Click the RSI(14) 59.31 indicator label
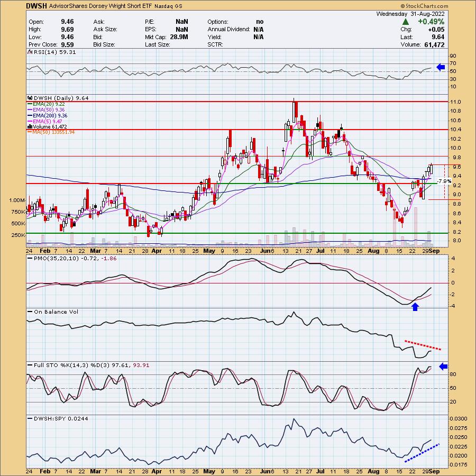Viewport: 476px width, 476px height. pyautogui.click(x=54, y=52)
